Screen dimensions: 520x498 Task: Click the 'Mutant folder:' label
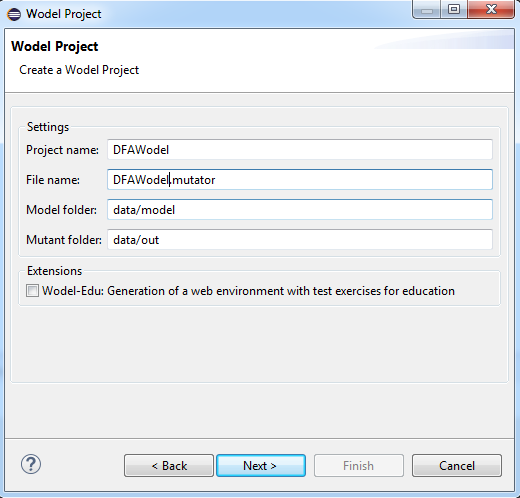(64, 240)
